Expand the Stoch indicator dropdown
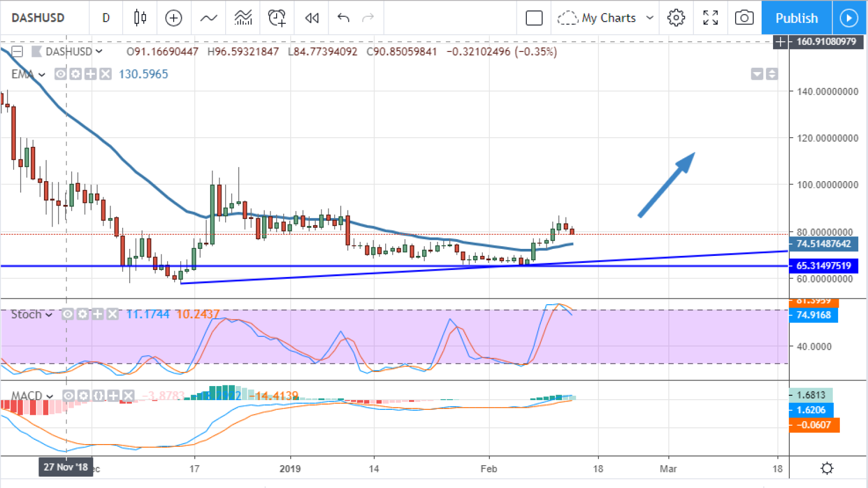 49,314
